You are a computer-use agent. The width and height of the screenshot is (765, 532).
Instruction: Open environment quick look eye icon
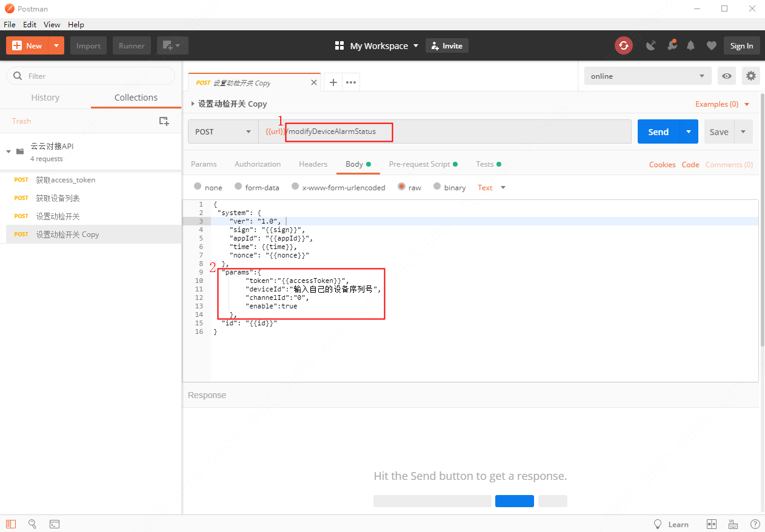coord(726,76)
